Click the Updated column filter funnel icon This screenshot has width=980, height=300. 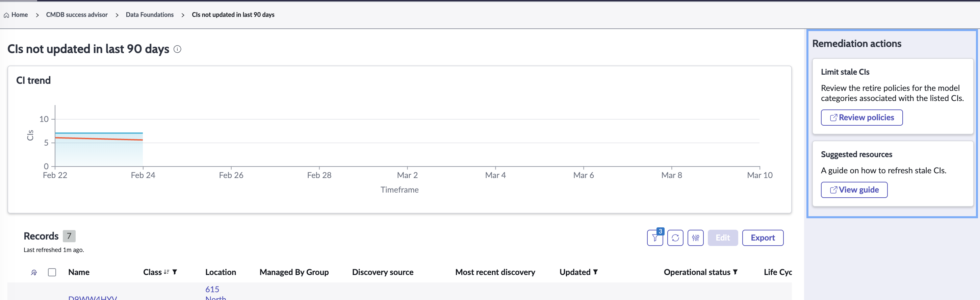tap(595, 272)
